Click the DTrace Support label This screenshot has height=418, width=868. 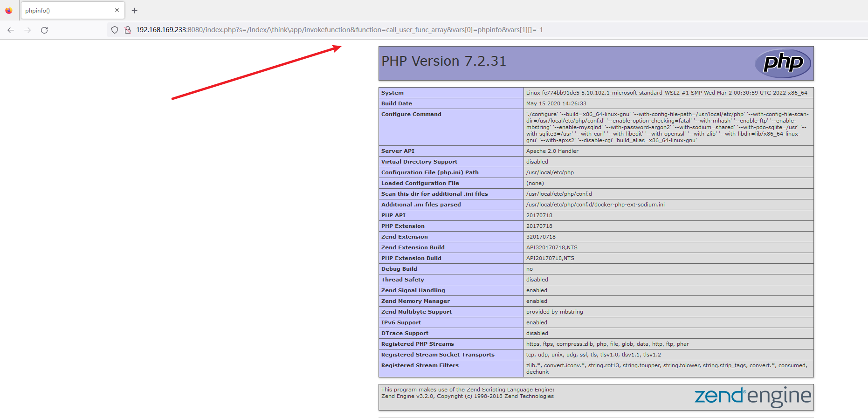[x=405, y=333]
